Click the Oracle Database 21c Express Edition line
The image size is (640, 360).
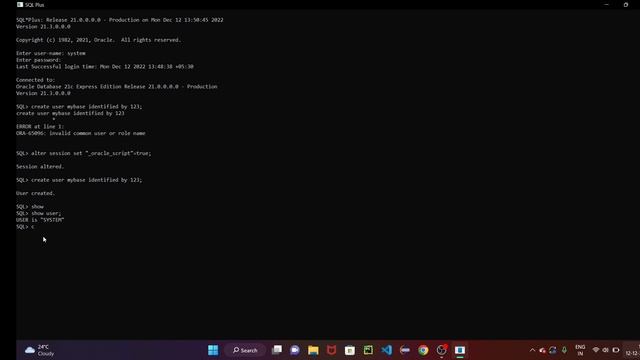pyautogui.click(x=117, y=87)
